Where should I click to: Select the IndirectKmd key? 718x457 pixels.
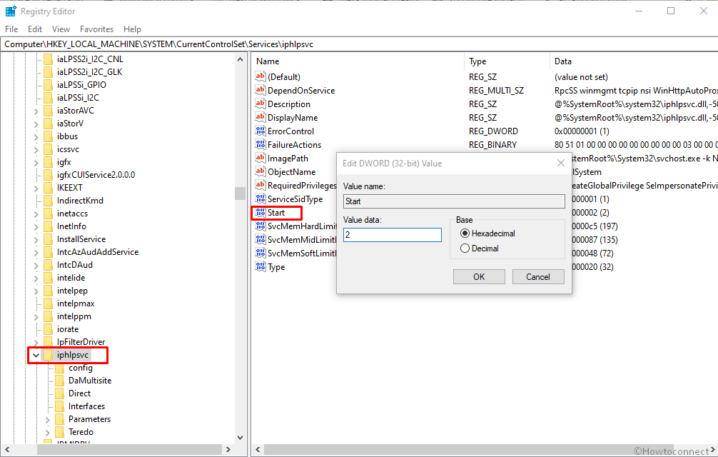tap(80, 201)
